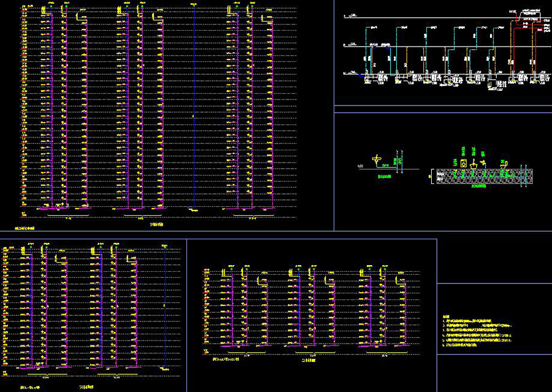Click the yellow washing machine symbol
Image resolution: width=552 pixels, height=392 pixels.
(464, 163)
